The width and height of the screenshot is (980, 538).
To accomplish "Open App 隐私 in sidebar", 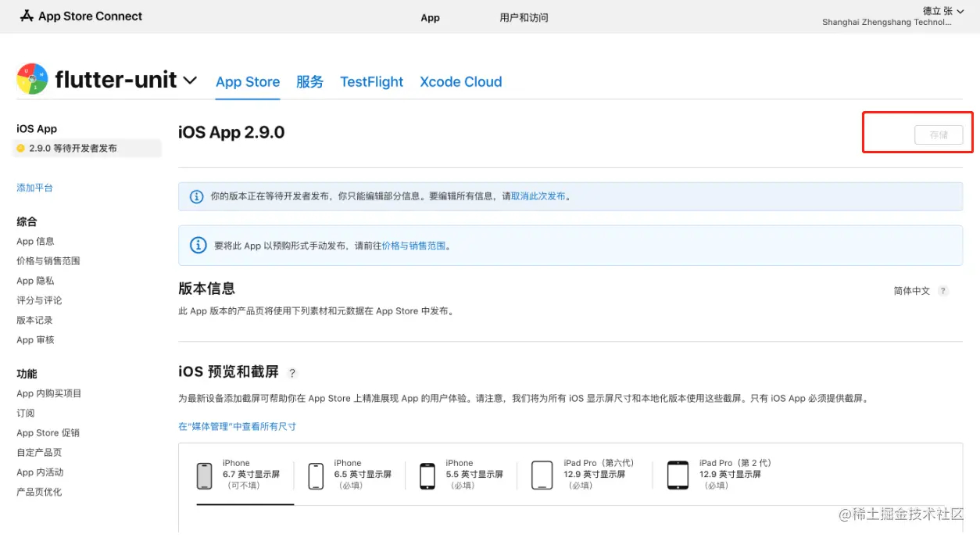I will tap(35, 281).
